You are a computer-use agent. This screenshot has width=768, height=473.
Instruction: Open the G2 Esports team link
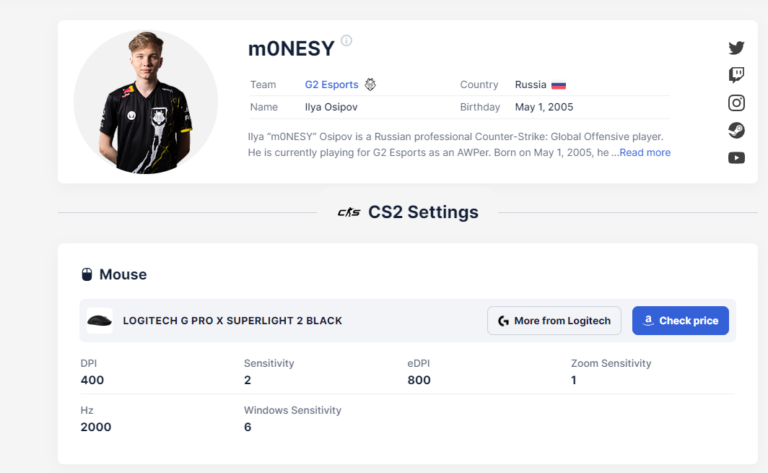click(x=331, y=85)
